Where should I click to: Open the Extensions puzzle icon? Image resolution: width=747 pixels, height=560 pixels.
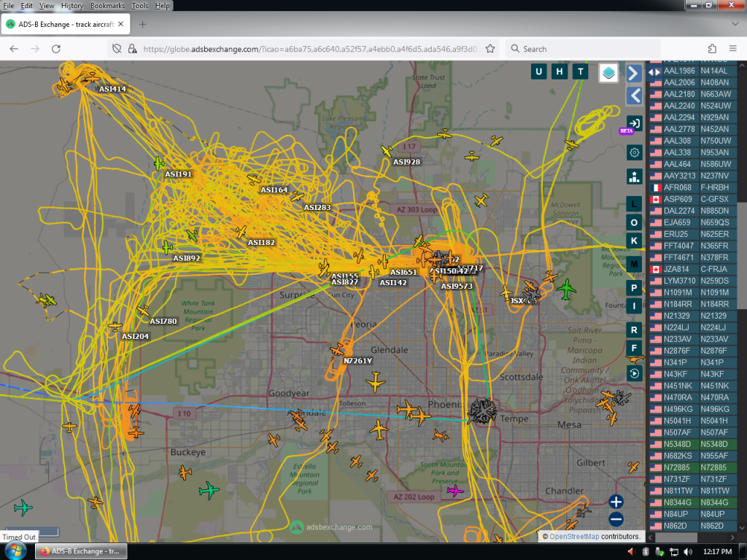(x=712, y=49)
